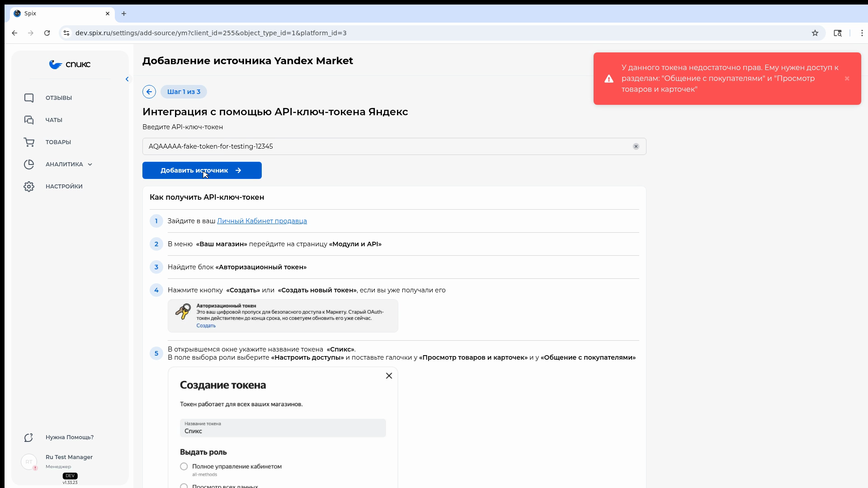Click the Шаг 1 из 3 step badge
This screenshot has height=488, width=868.
(x=184, y=92)
